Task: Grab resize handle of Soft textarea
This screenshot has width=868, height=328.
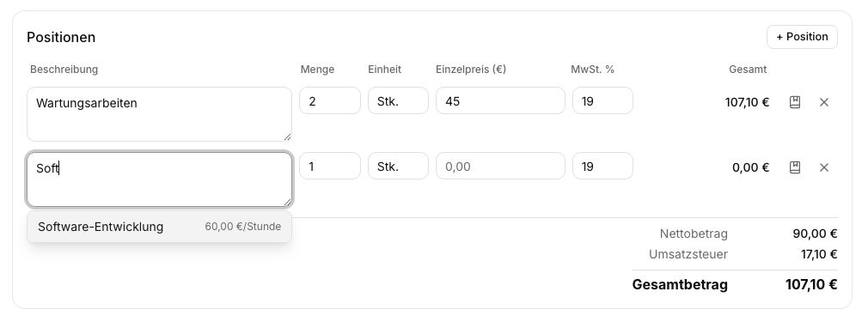Action: (x=287, y=202)
